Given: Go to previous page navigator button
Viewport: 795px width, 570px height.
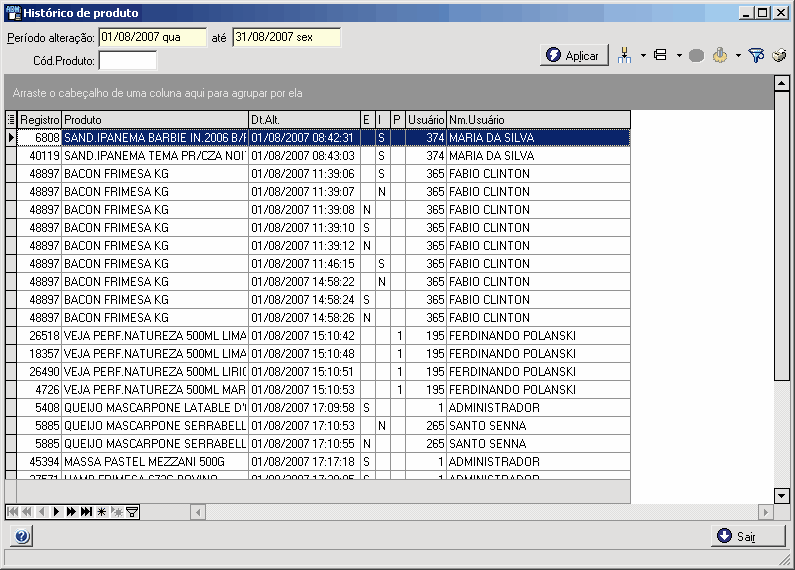Looking at the screenshot, I should click(x=27, y=512).
